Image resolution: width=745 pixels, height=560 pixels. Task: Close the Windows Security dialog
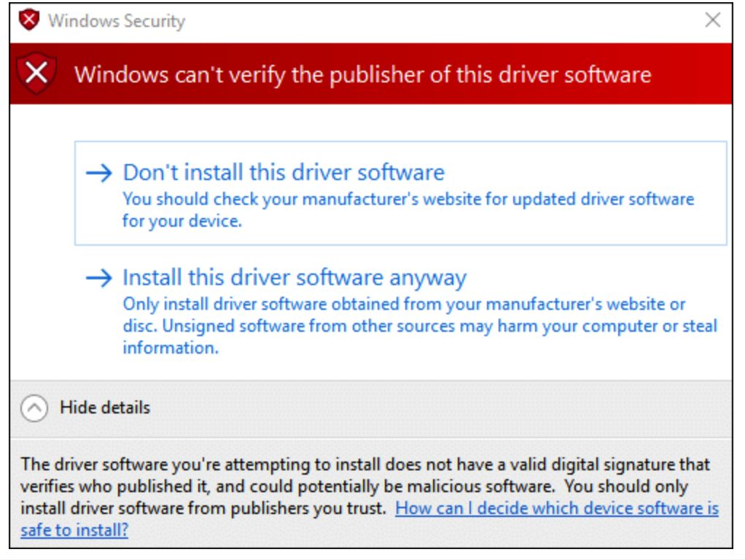click(713, 20)
